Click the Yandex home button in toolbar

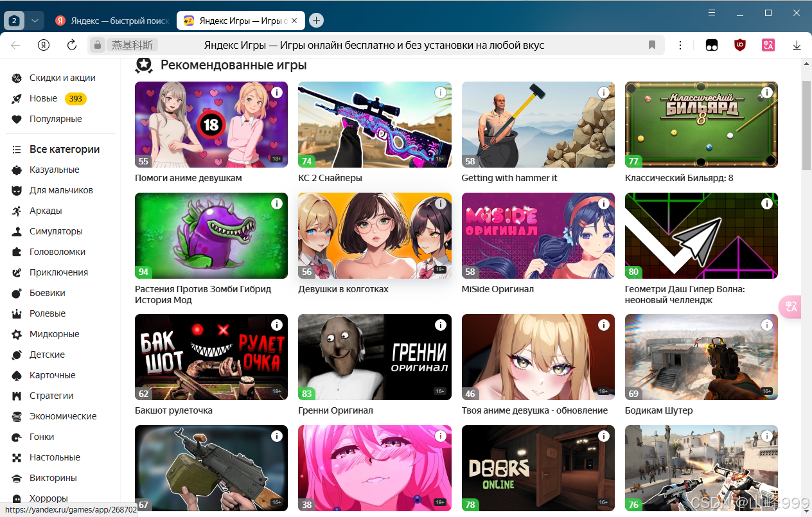44,45
